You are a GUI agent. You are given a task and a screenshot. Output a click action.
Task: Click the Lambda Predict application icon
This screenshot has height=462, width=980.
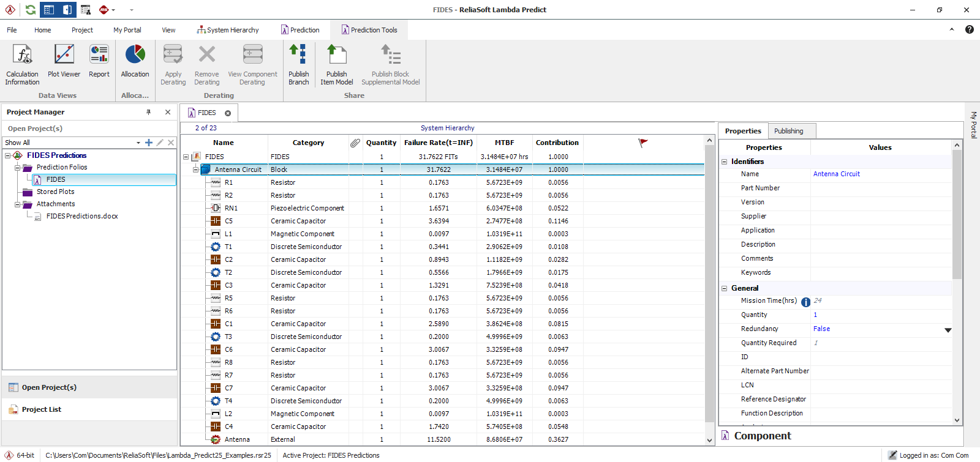tap(10, 10)
